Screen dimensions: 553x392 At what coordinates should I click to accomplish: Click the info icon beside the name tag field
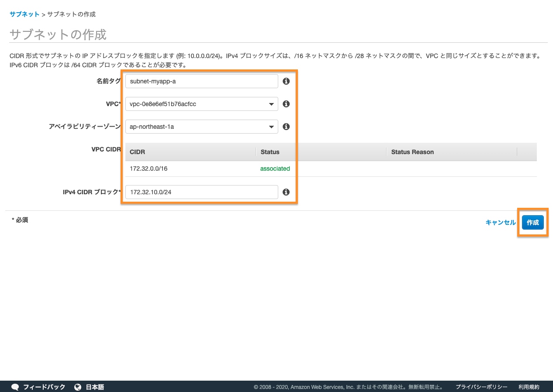pyautogui.click(x=286, y=81)
